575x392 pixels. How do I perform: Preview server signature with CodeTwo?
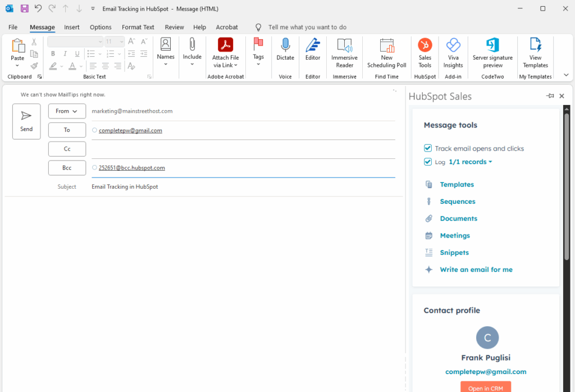[492, 53]
